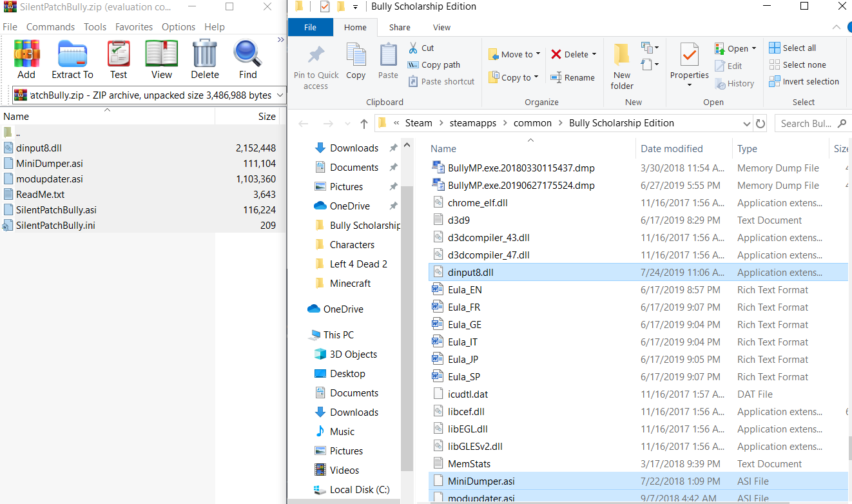Click Extract To in WinRAR toolbar
This screenshot has width=852, height=504.
click(x=72, y=59)
